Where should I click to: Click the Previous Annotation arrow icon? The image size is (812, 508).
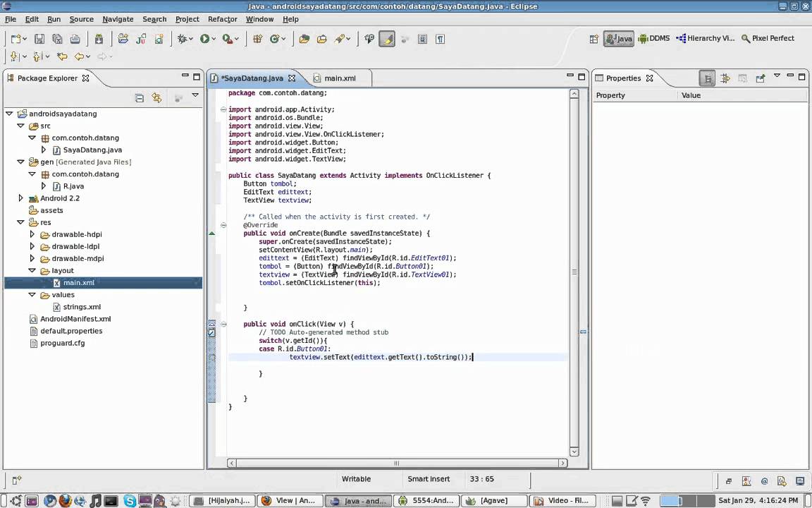pos(37,56)
